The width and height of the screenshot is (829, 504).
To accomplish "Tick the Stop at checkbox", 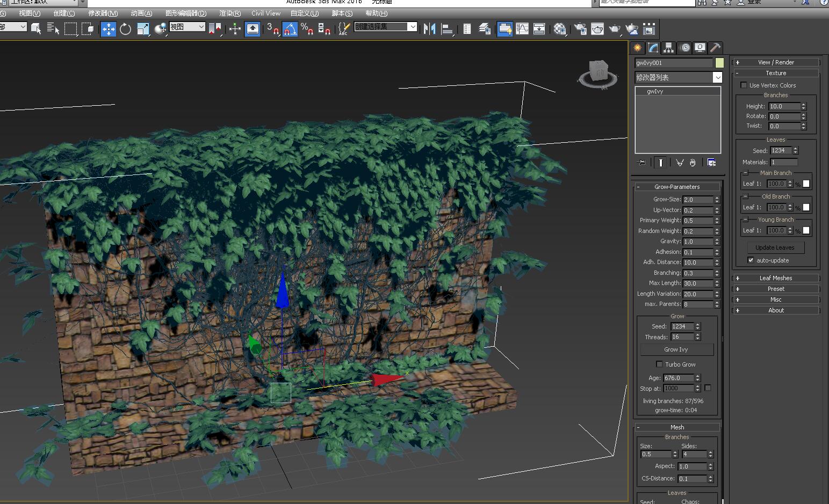I will point(708,388).
